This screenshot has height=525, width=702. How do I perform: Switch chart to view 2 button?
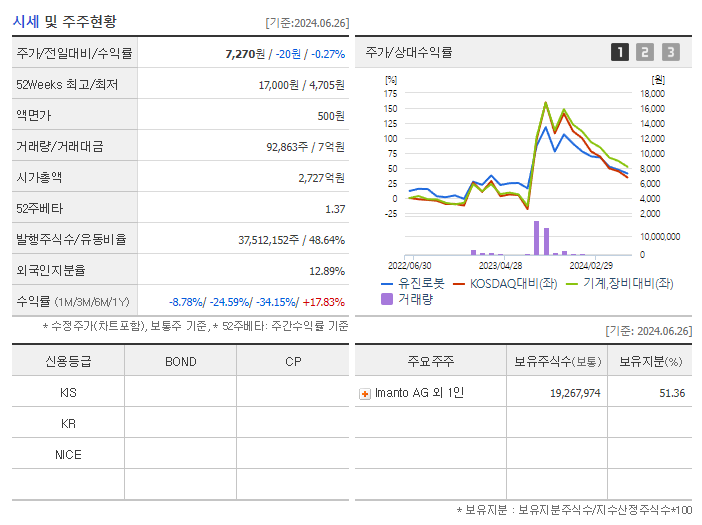pos(645,52)
